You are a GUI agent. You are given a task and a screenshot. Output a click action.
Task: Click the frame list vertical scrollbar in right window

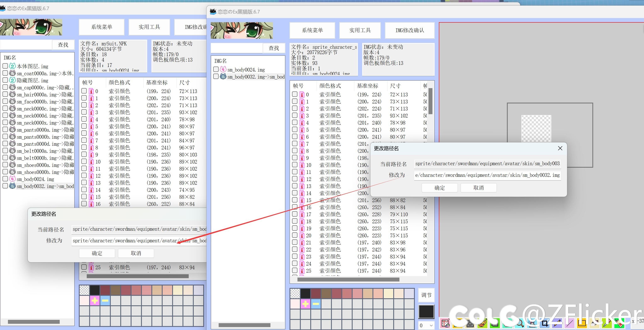click(430, 101)
